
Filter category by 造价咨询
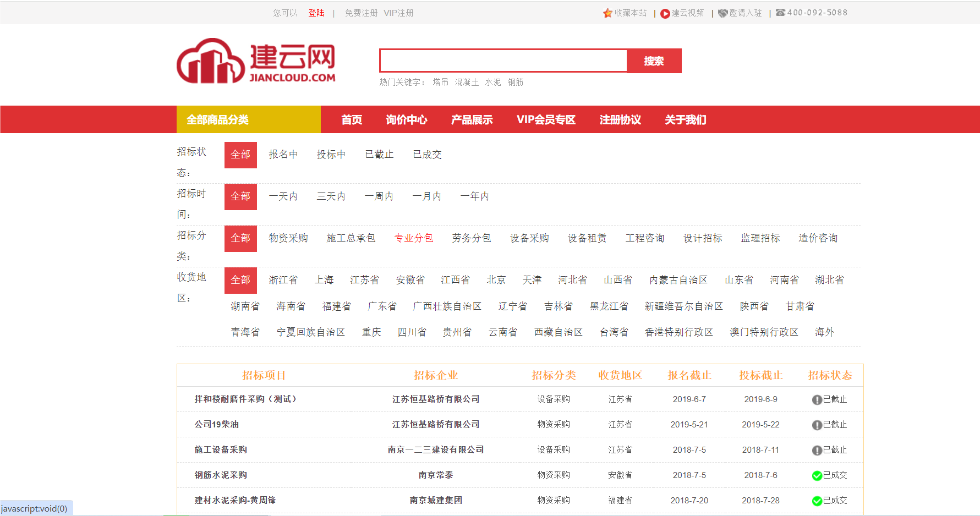(x=818, y=238)
